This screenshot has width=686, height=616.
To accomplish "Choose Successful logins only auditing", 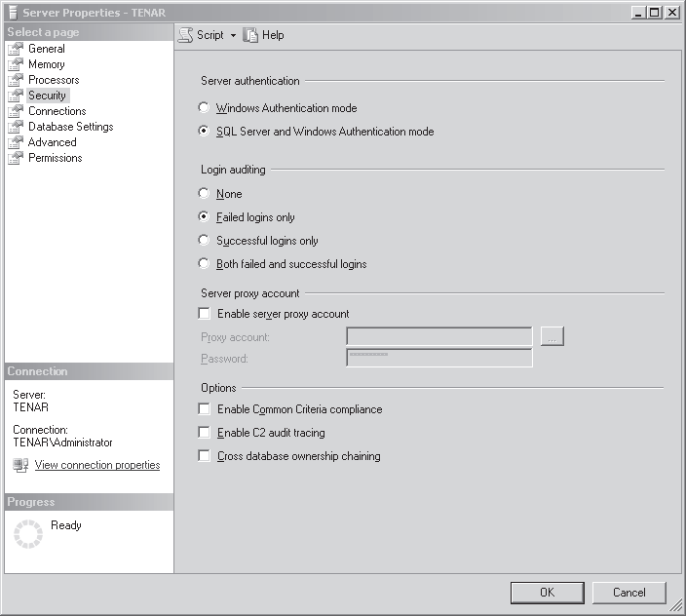I will [x=204, y=240].
